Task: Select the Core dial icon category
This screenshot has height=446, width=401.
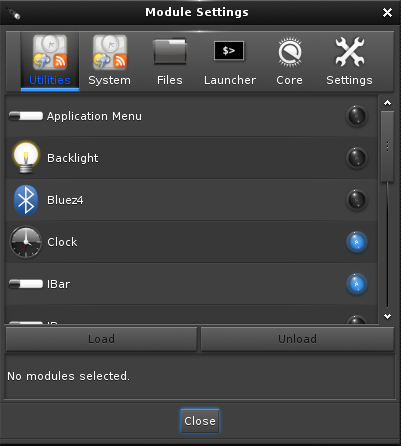Action: pos(289,52)
